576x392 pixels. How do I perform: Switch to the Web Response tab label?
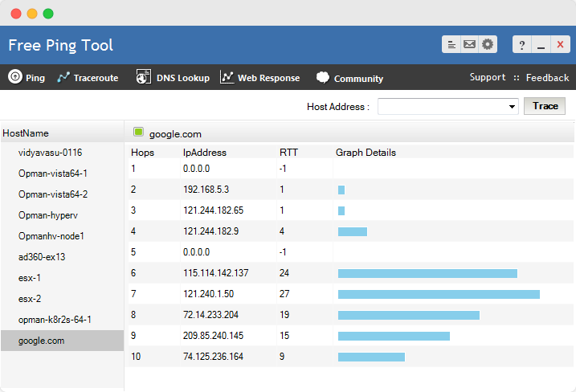pos(268,78)
